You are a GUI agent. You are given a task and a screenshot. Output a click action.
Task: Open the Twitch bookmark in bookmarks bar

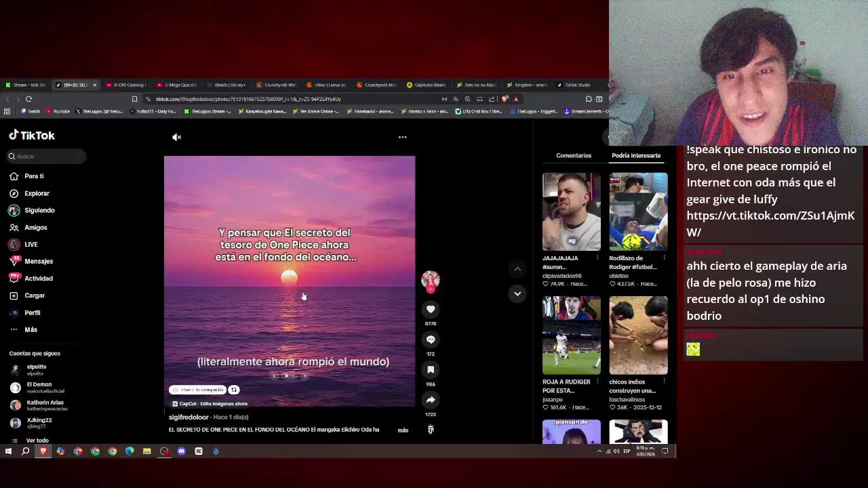point(31,111)
